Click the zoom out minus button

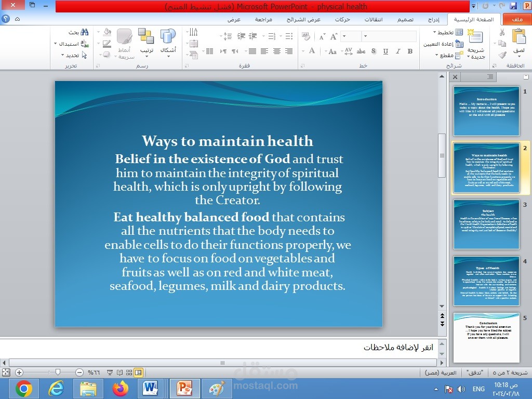tap(79, 373)
